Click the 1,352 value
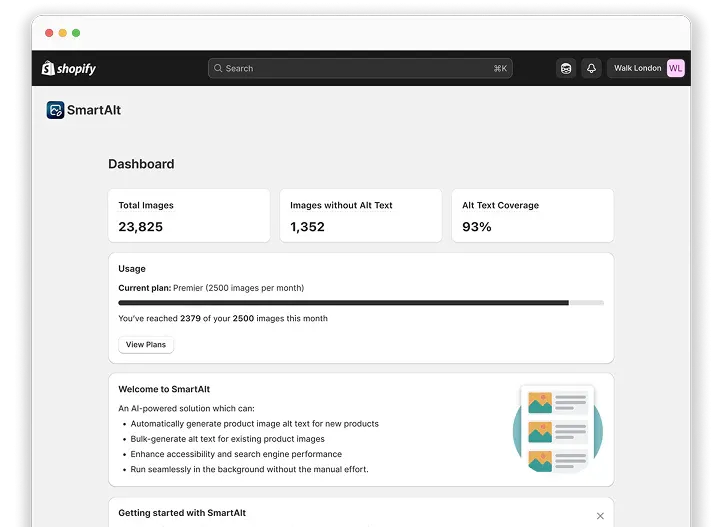This screenshot has width=723, height=527. tap(308, 227)
